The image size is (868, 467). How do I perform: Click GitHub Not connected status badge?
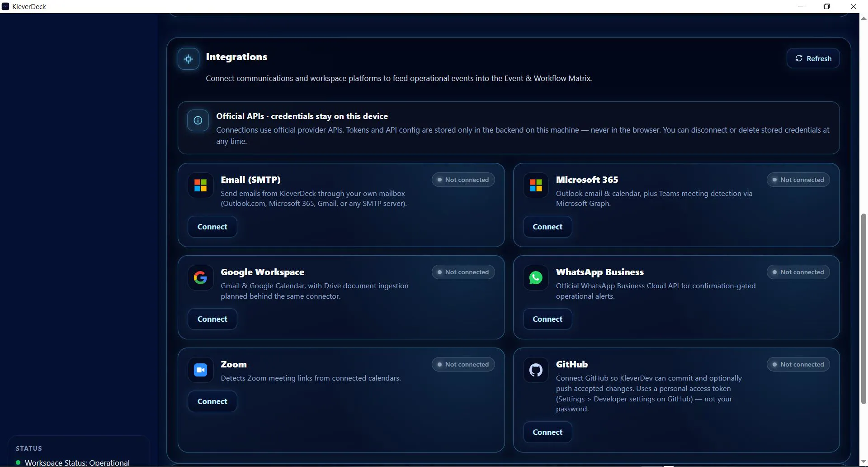[798, 364]
